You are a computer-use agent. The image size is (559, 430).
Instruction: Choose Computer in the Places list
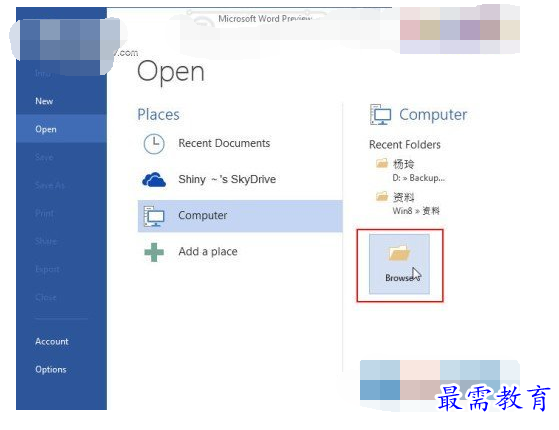240,216
